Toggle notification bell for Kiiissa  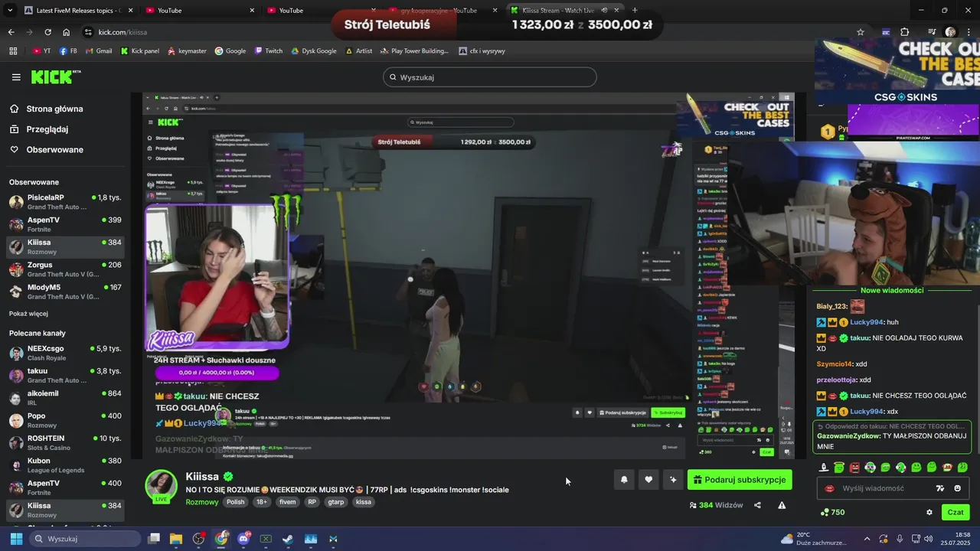624,480
